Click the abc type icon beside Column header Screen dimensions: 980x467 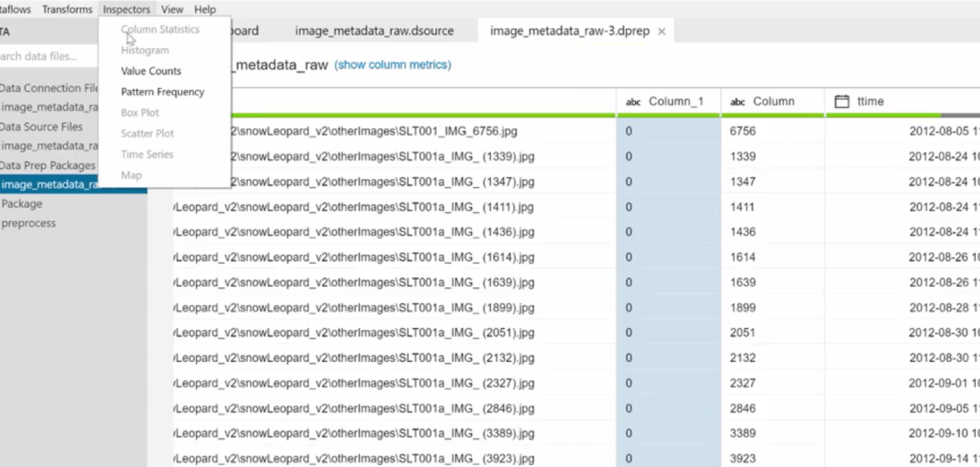coord(738,102)
